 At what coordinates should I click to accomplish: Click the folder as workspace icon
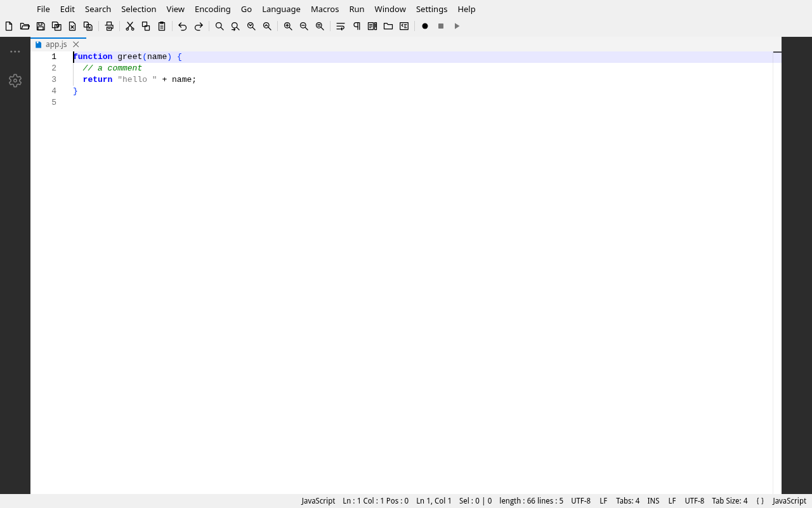click(x=388, y=26)
